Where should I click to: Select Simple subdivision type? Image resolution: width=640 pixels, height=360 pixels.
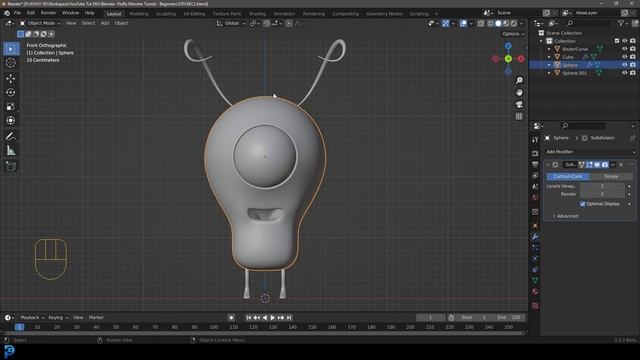click(x=611, y=176)
